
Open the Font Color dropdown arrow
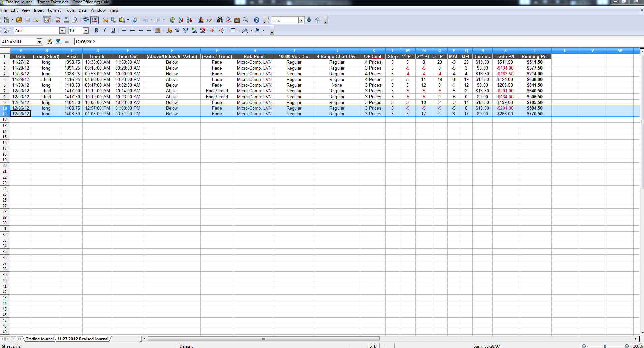pos(263,31)
